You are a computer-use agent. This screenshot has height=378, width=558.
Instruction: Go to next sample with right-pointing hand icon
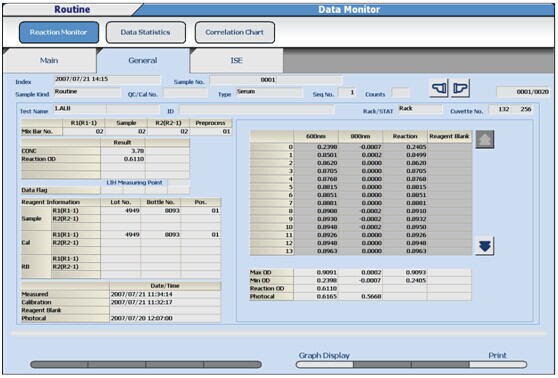(460, 88)
